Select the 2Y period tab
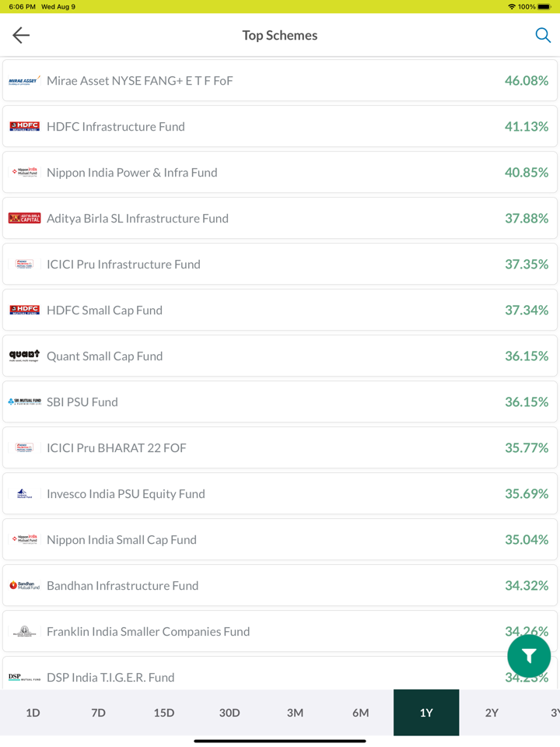The width and height of the screenshot is (560, 747). [x=492, y=713]
